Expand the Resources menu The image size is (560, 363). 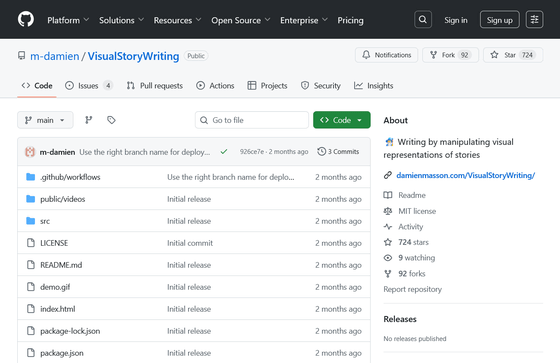(x=178, y=20)
